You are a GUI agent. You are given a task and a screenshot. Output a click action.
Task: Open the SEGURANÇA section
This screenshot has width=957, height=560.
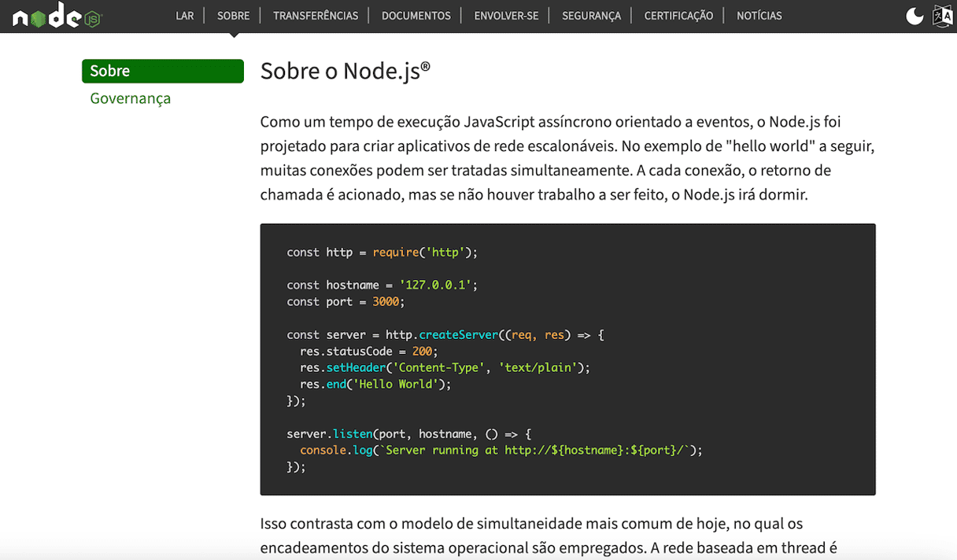[591, 16]
